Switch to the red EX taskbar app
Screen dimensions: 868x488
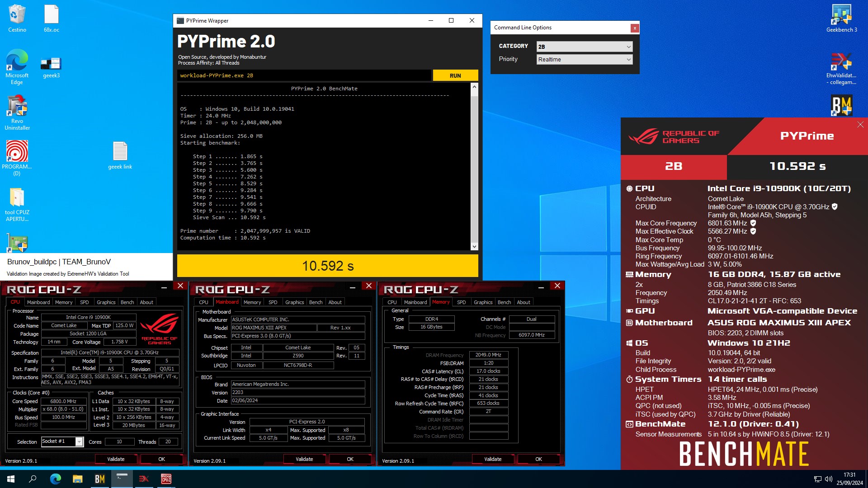144,479
